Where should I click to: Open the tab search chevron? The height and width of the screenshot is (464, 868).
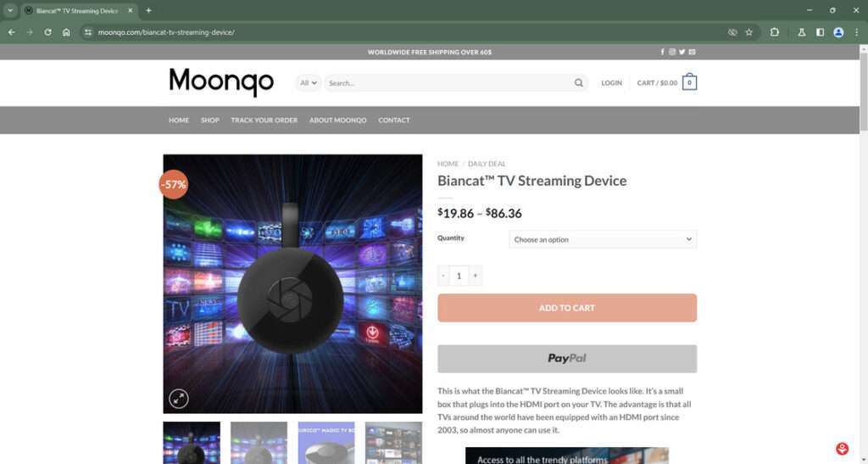click(x=10, y=10)
